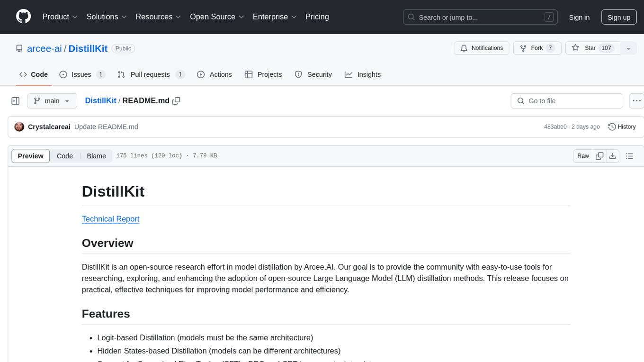This screenshot has height=362, width=644.
Task: Expand the Solutions menu
Action: pyautogui.click(x=107, y=17)
